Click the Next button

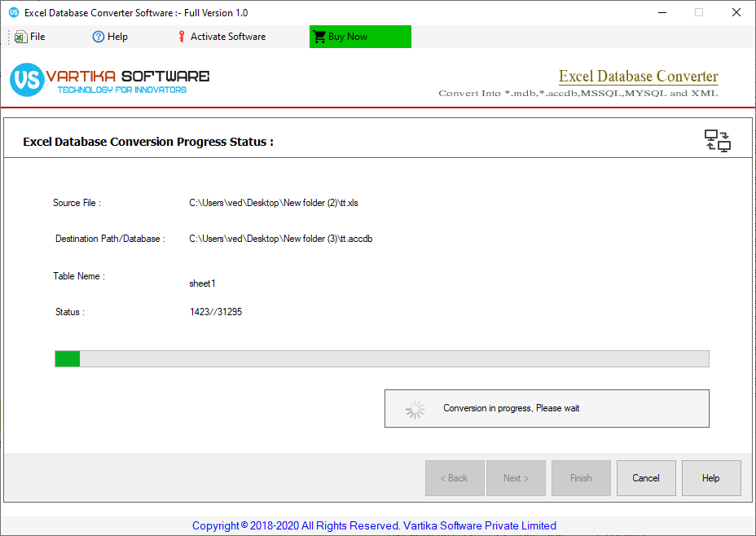(x=516, y=478)
